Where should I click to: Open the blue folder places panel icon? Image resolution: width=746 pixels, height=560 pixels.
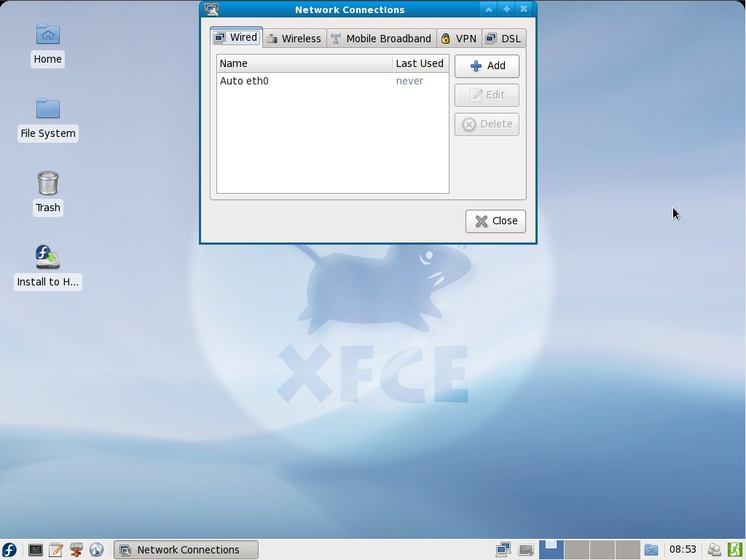pyautogui.click(x=651, y=550)
